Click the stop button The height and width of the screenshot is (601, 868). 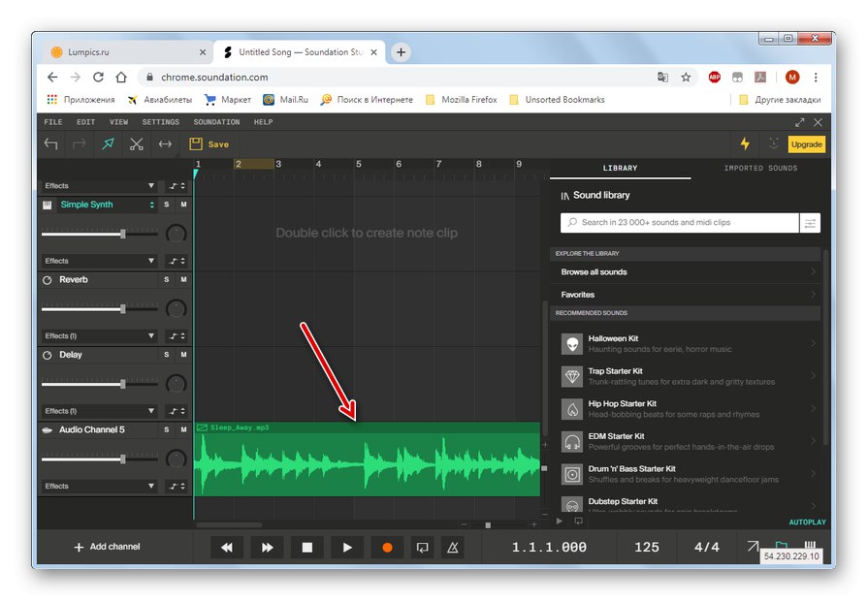coord(306,548)
